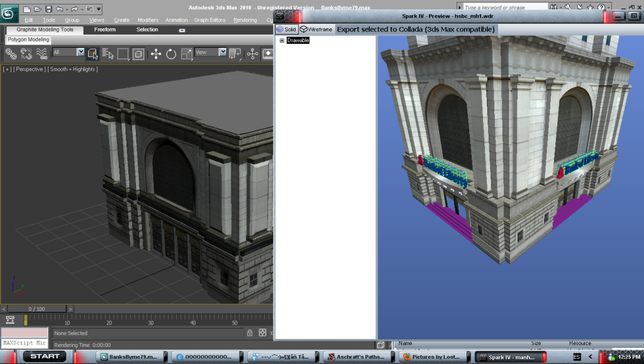Viewport: 644px width, 364px height.
Task: Open the Modifiers menu
Action: coord(148,20)
